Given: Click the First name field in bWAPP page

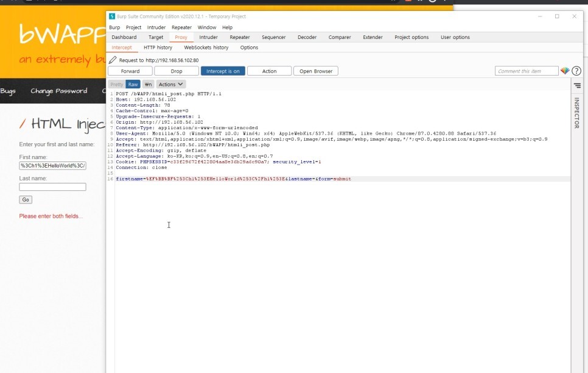Looking at the screenshot, I should pyautogui.click(x=52, y=166).
